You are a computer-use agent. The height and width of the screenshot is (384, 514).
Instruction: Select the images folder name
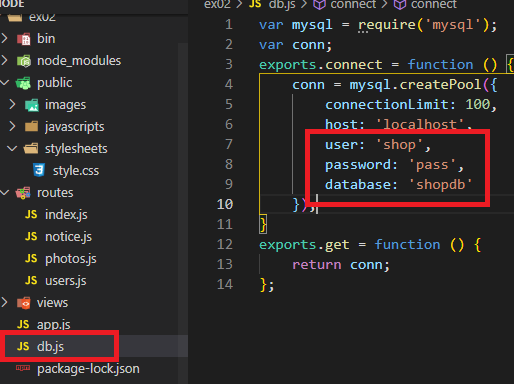[65, 105]
